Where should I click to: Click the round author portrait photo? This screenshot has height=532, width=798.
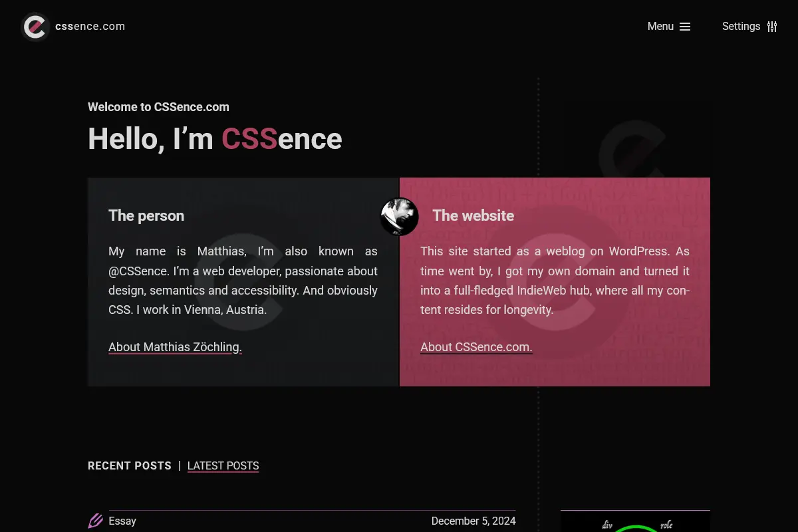[399, 216]
